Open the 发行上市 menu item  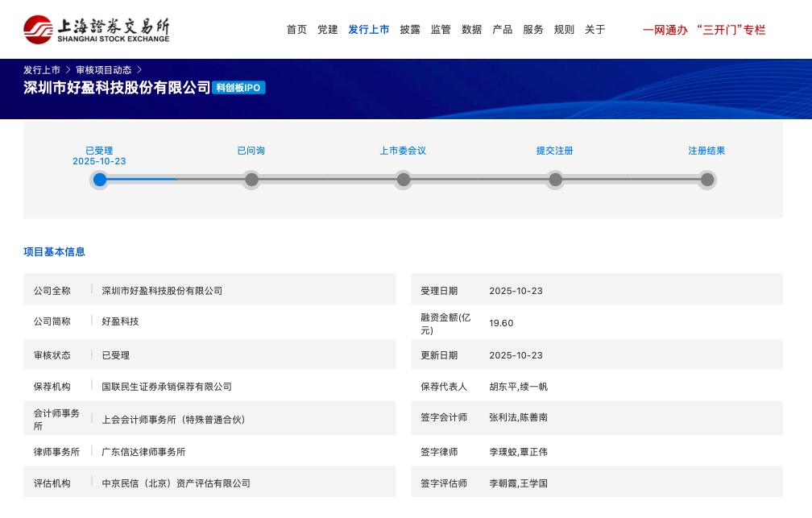(369, 30)
